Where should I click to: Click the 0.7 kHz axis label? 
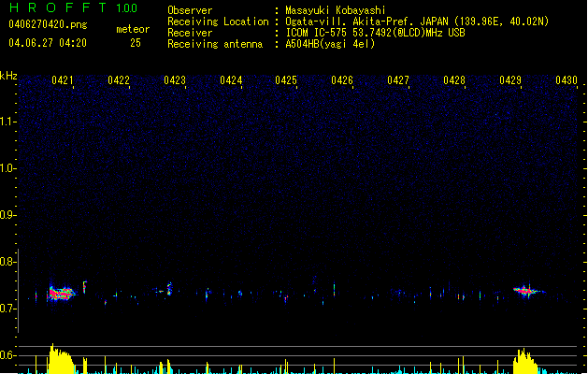[8, 309]
